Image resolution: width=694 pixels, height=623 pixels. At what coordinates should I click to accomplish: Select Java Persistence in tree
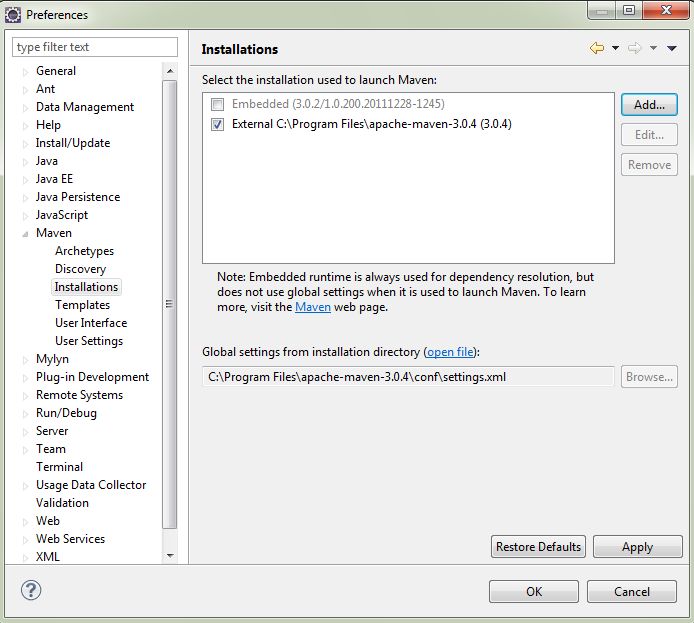click(x=78, y=197)
